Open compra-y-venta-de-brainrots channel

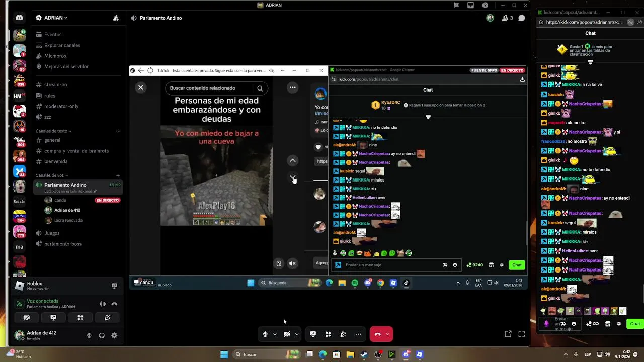[x=76, y=151]
